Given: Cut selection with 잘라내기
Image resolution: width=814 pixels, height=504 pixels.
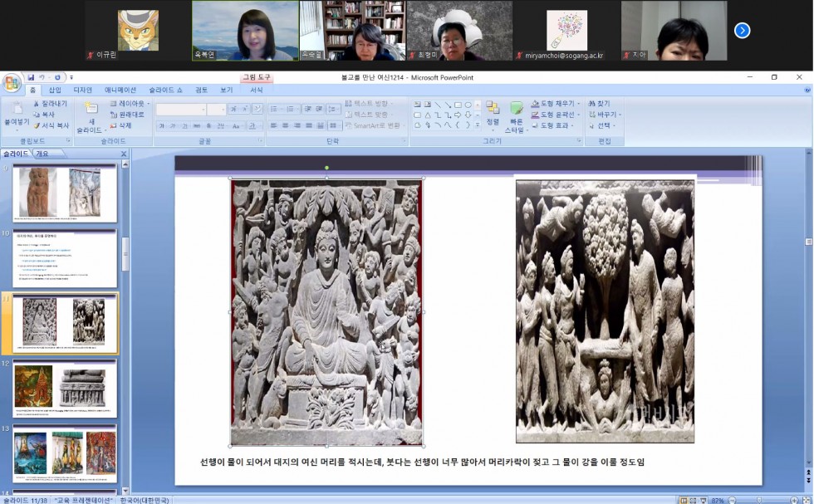Looking at the screenshot, I should click(50, 104).
